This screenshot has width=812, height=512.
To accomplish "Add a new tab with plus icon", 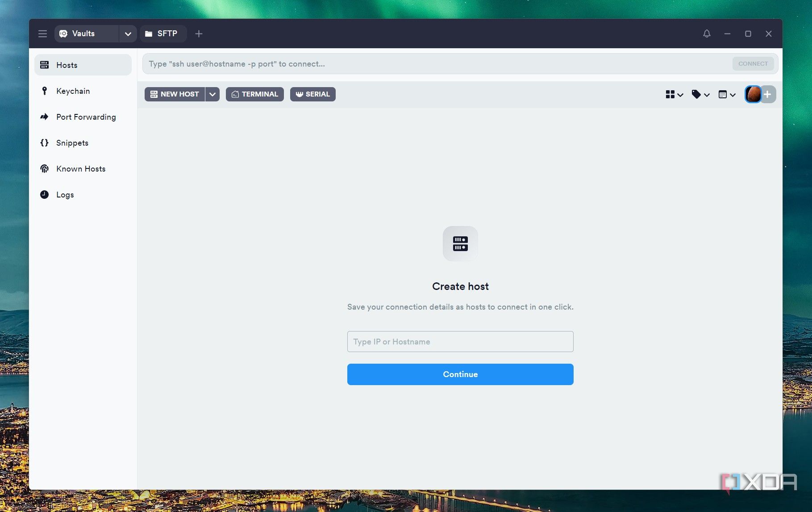I will point(199,34).
